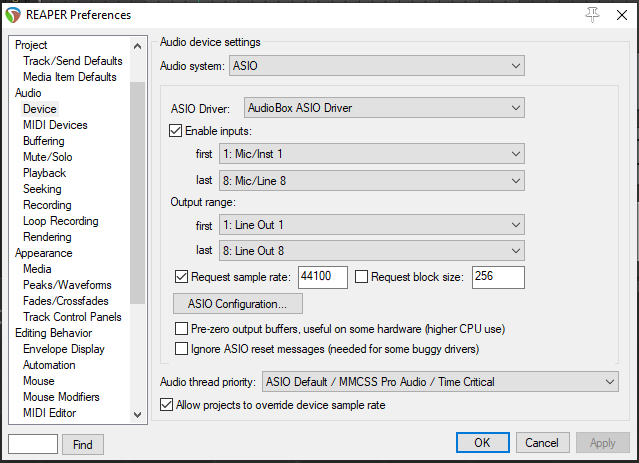The height and width of the screenshot is (463, 639).
Task: Select Media Item Defaults page
Action: point(70,77)
